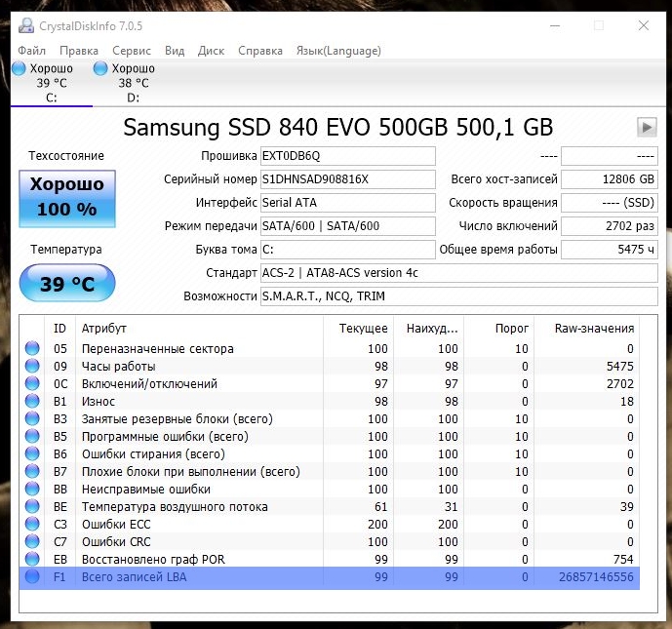Open the Файл menu

tap(31, 51)
